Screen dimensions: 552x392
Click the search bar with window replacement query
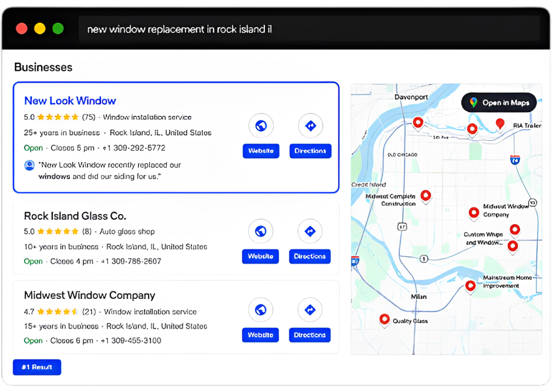pyautogui.click(x=309, y=29)
